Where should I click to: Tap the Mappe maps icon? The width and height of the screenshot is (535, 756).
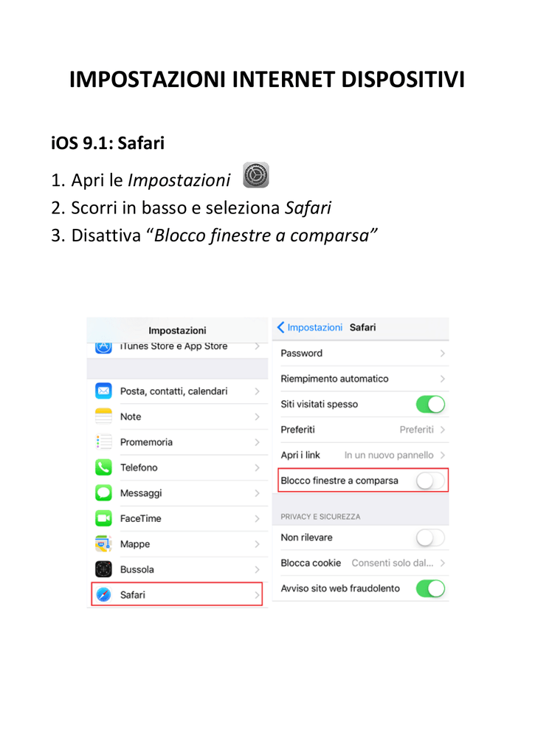click(x=103, y=544)
